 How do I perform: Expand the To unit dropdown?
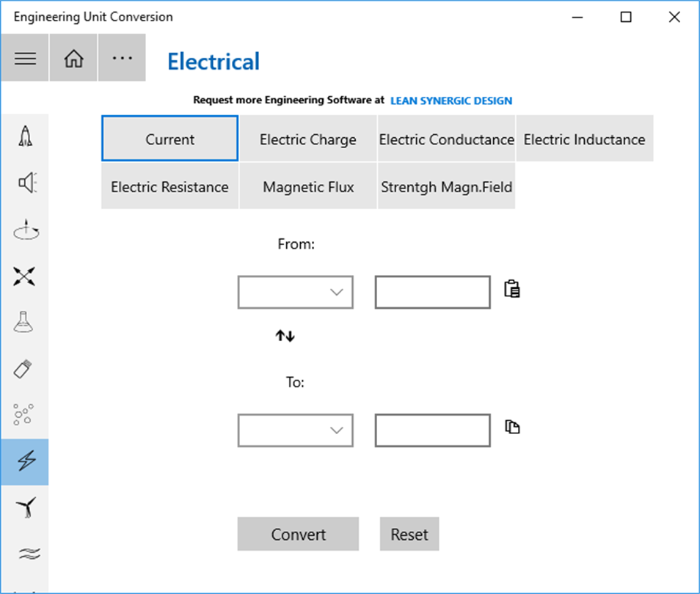[x=296, y=430]
